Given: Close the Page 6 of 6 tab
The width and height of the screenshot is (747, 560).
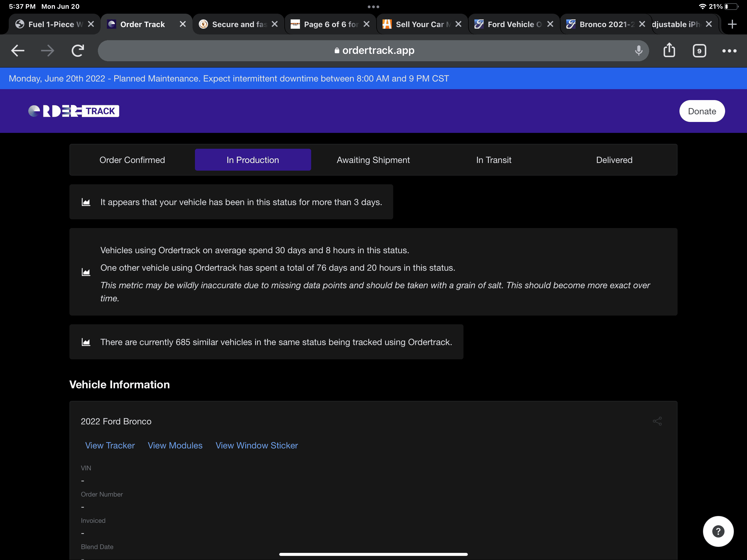Looking at the screenshot, I should tap(366, 24).
